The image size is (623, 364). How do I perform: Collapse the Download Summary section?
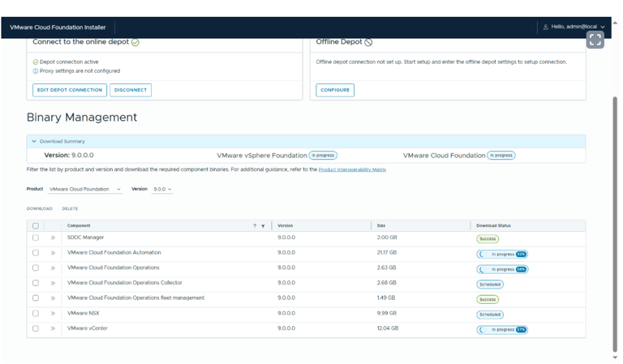pyautogui.click(x=34, y=141)
